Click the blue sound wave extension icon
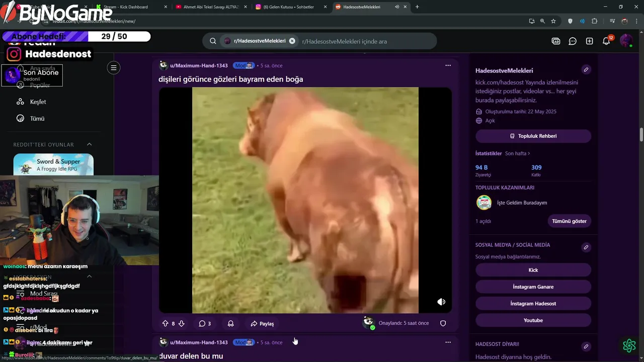644x362 pixels. (582, 21)
